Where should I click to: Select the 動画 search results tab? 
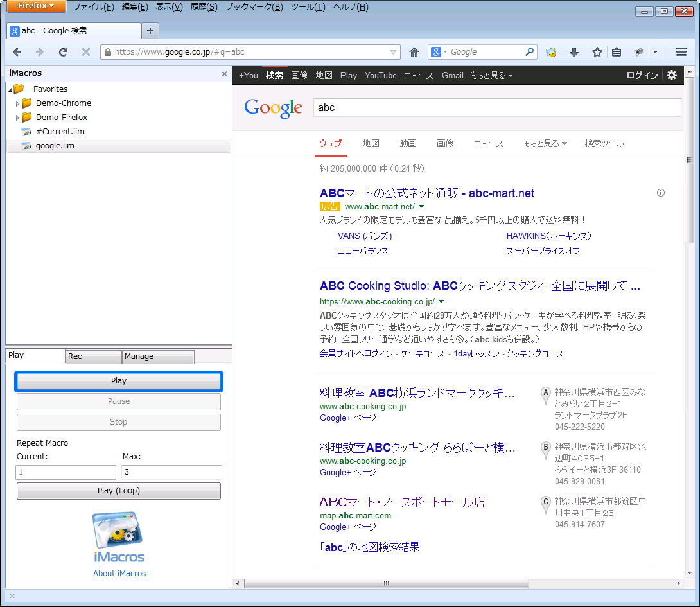408,143
